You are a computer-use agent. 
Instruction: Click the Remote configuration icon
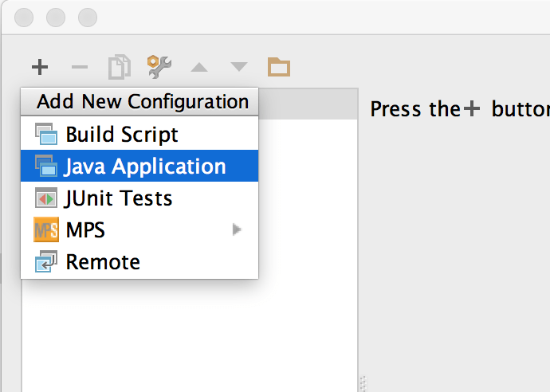tap(46, 261)
